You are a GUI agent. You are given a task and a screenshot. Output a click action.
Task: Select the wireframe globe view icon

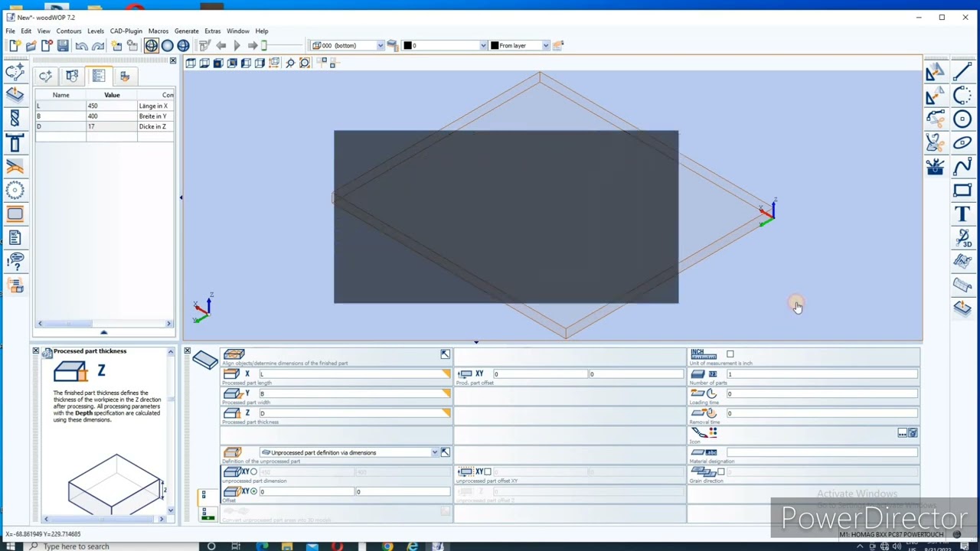point(152,46)
